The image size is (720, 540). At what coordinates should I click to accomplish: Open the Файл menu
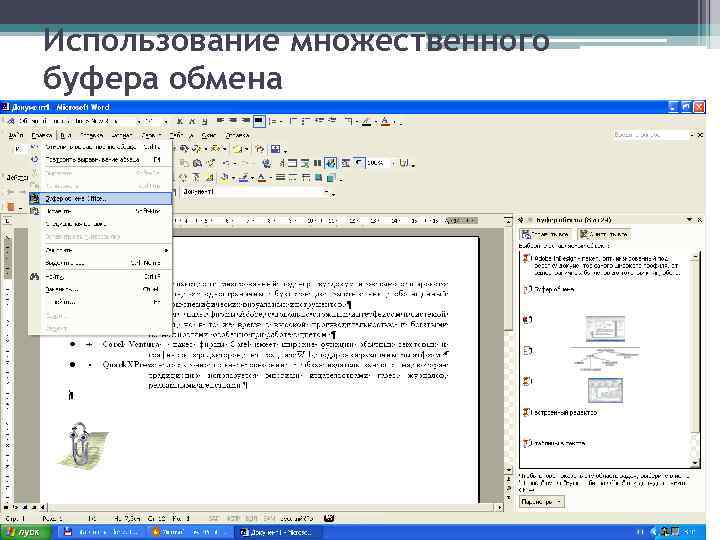click(16, 135)
